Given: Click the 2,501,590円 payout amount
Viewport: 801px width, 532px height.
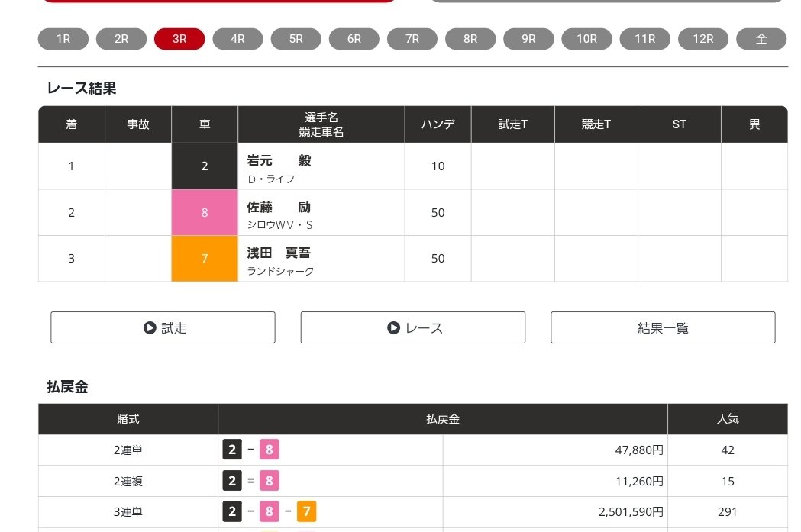Looking at the screenshot, I should click(x=631, y=511).
